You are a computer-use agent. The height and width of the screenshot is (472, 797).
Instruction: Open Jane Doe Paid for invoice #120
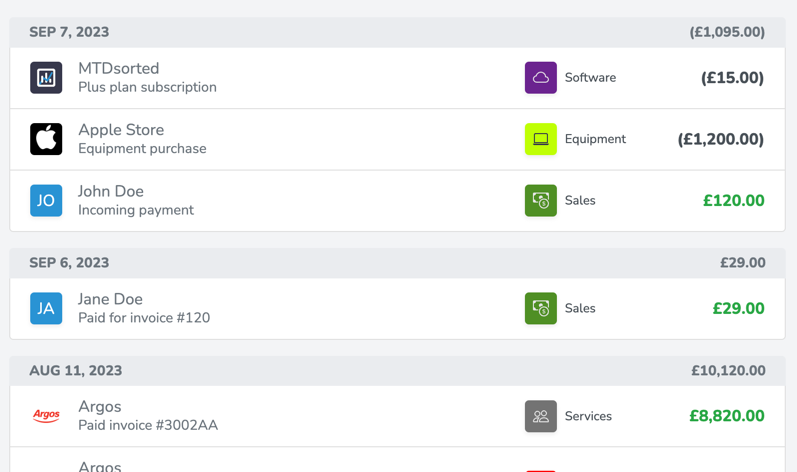tap(397, 308)
